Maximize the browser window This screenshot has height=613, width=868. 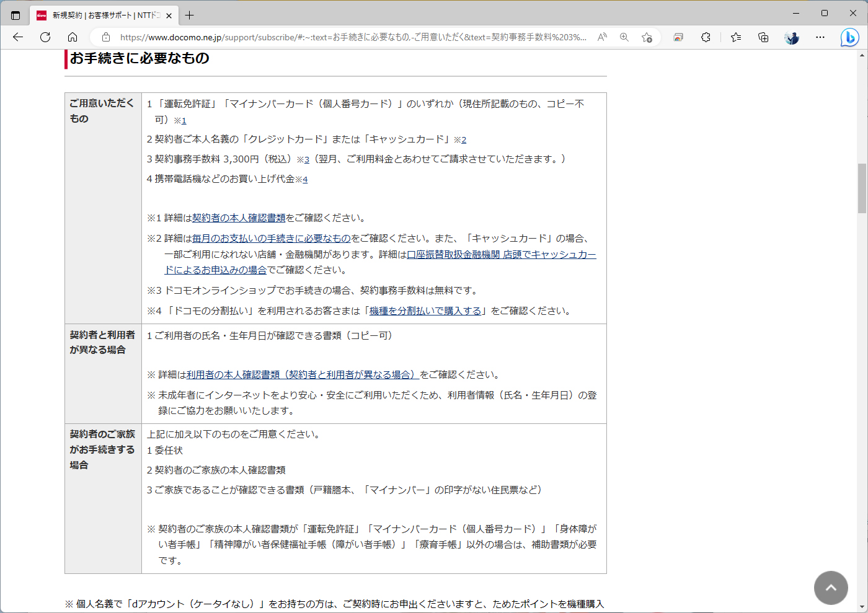[825, 13]
